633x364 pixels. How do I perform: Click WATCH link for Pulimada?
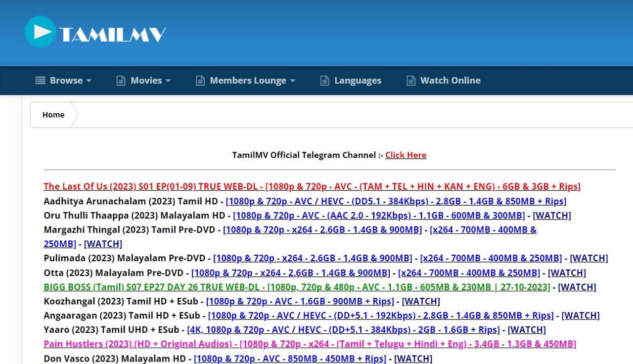click(589, 258)
